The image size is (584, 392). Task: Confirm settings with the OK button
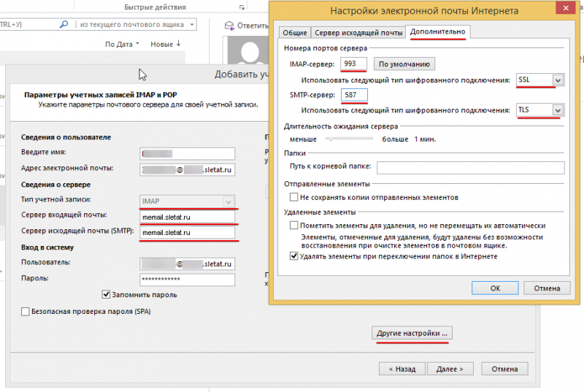coord(495,288)
